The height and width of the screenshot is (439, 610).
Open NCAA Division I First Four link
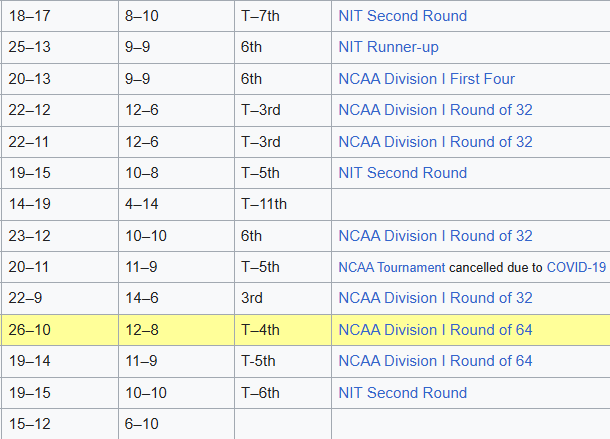click(x=440, y=79)
